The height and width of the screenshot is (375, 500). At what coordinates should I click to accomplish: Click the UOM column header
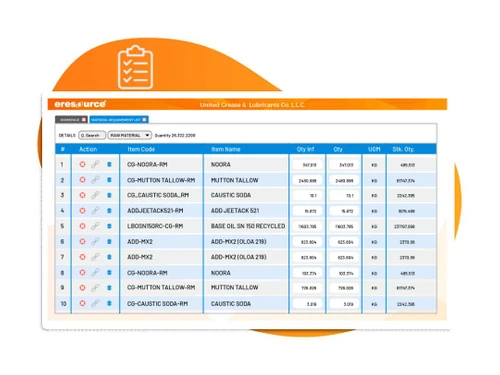pyautogui.click(x=374, y=149)
